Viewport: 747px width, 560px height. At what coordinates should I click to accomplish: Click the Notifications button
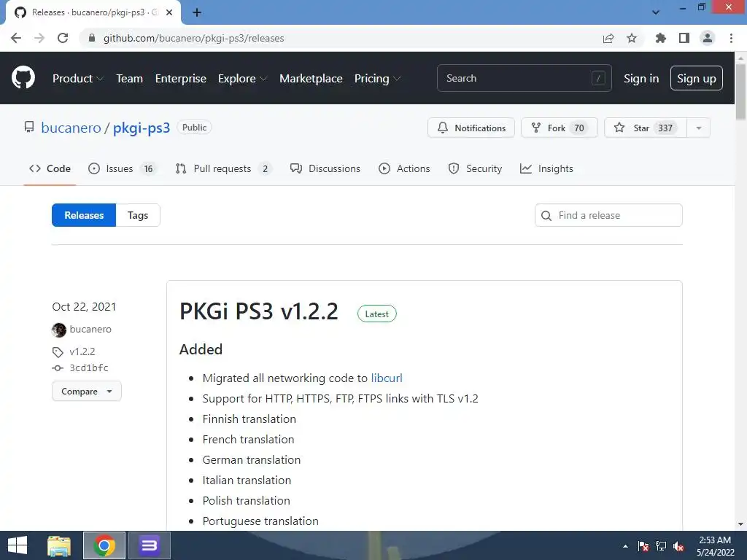pos(471,128)
